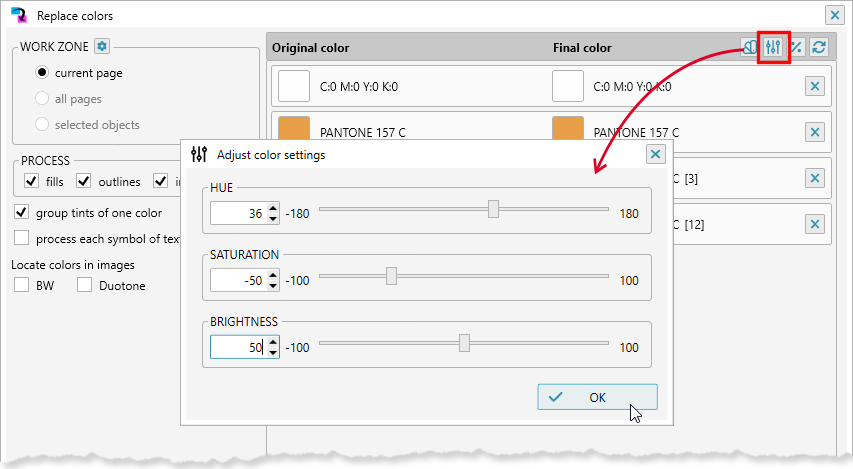The height and width of the screenshot is (469, 853).
Task: Select the all pages radio option
Action: 42,98
